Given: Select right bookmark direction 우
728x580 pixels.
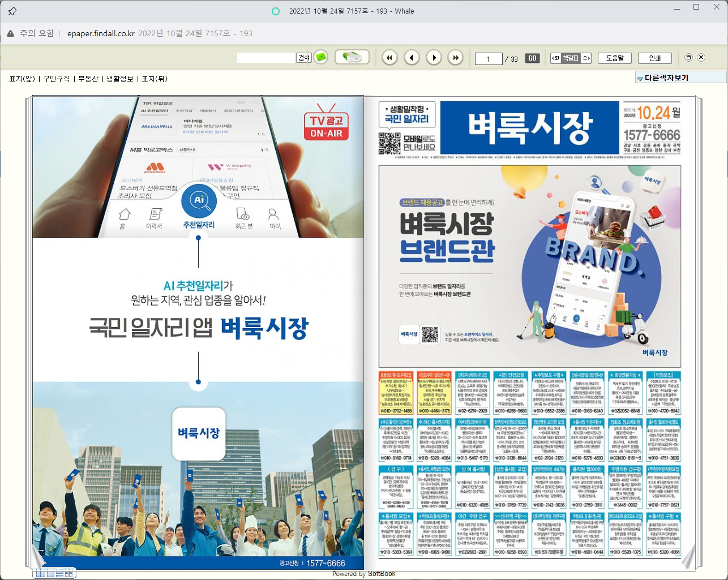Looking at the screenshot, I should (585, 58).
